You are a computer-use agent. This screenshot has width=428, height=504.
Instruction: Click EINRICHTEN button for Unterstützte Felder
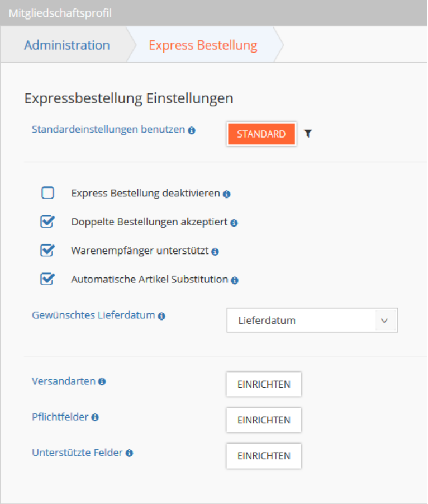coord(264,456)
